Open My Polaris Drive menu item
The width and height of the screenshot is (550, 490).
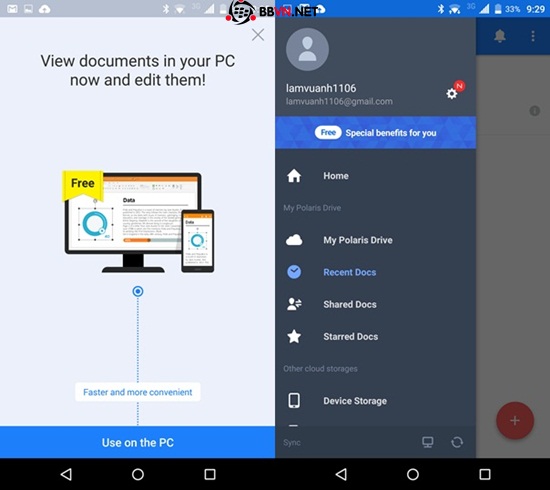(375, 240)
